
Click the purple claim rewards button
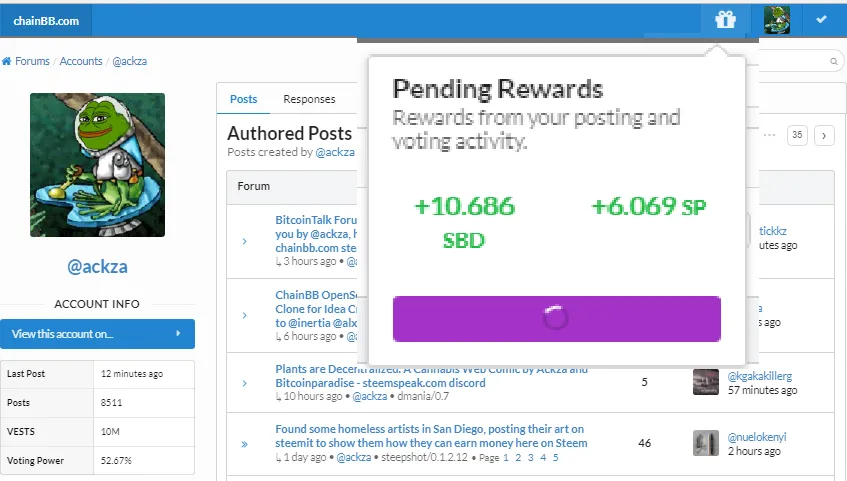[x=556, y=319]
